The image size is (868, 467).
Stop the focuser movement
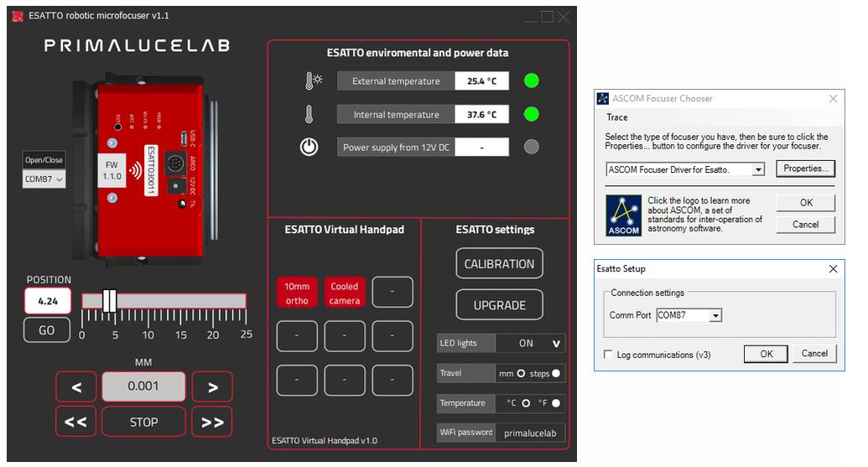coord(144,422)
